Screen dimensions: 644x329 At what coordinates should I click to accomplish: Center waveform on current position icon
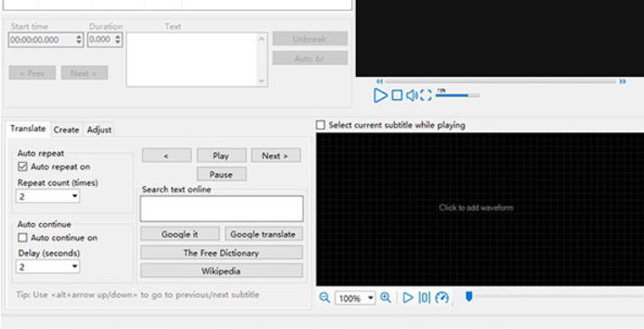424,298
